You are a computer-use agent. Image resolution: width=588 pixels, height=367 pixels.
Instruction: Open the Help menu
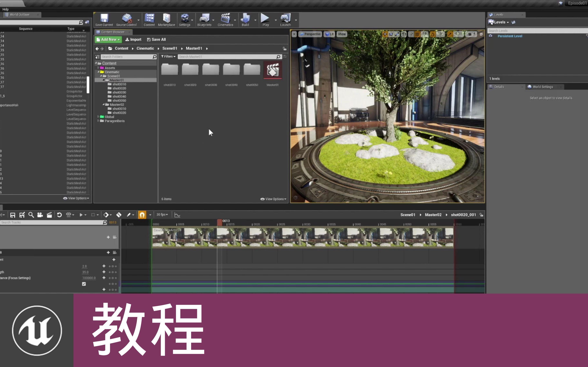(5, 9)
